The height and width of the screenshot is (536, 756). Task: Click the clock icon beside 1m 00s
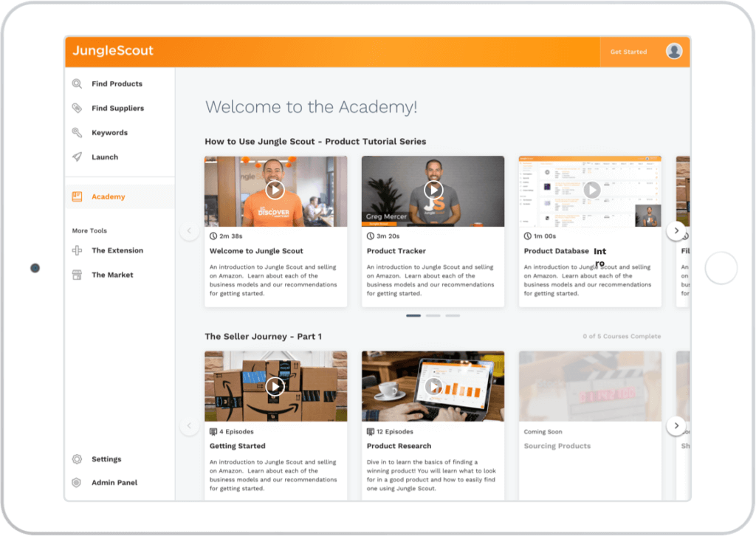click(x=527, y=236)
